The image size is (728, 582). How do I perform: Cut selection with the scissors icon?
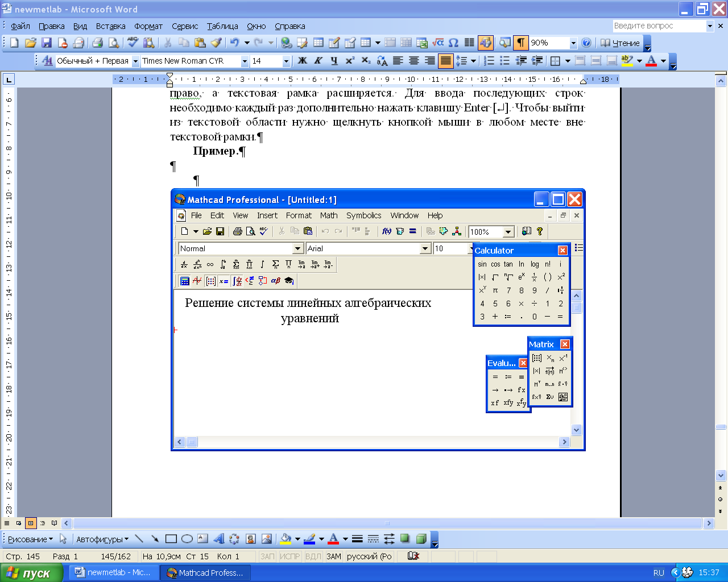pyautogui.click(x=168, y=43)
